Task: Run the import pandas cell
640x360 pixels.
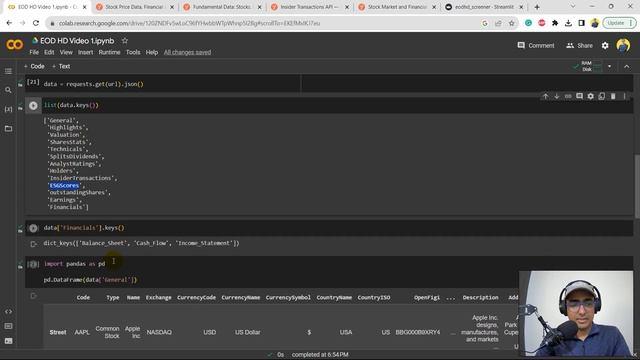Action: point(33,264)
